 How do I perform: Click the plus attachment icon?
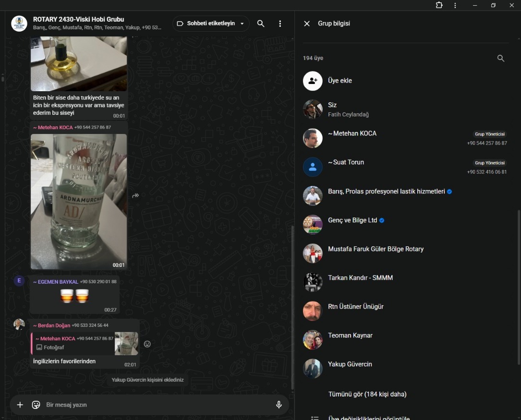20,405
